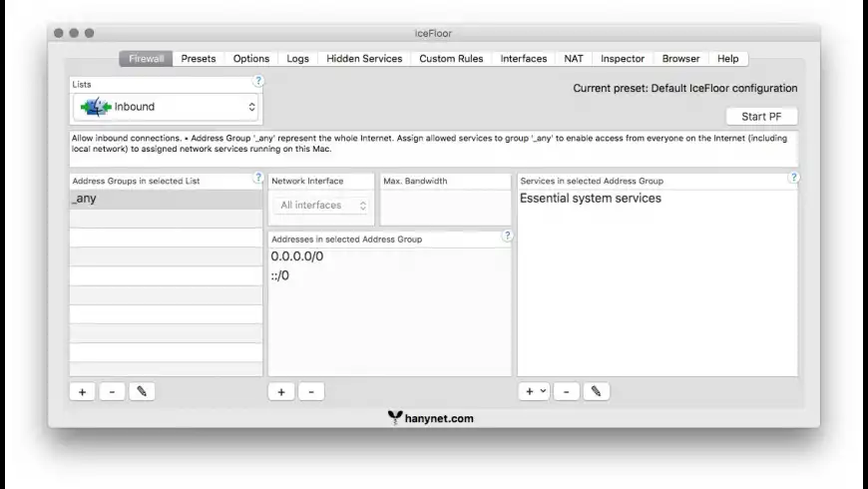Open the Inbound lists dropdown
The width and height of the screenshot is (868, 489).
[x=168, y=107]
